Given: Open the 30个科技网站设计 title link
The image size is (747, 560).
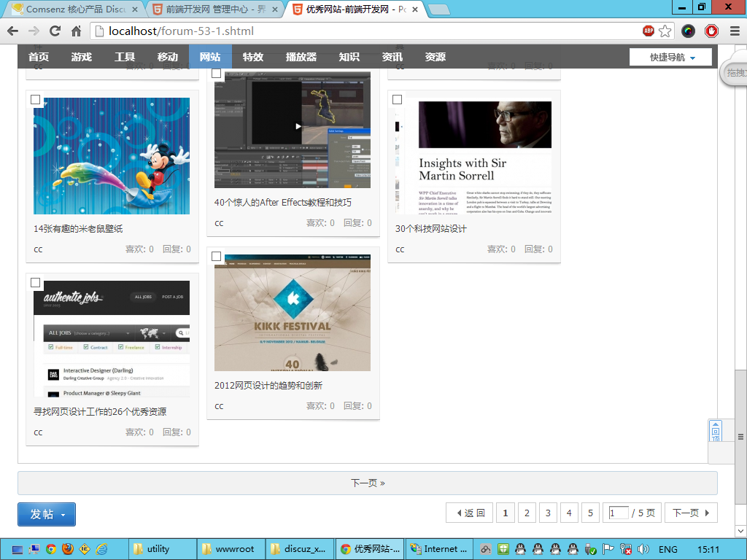Looking at the screenshot, I should click(431, 228).
